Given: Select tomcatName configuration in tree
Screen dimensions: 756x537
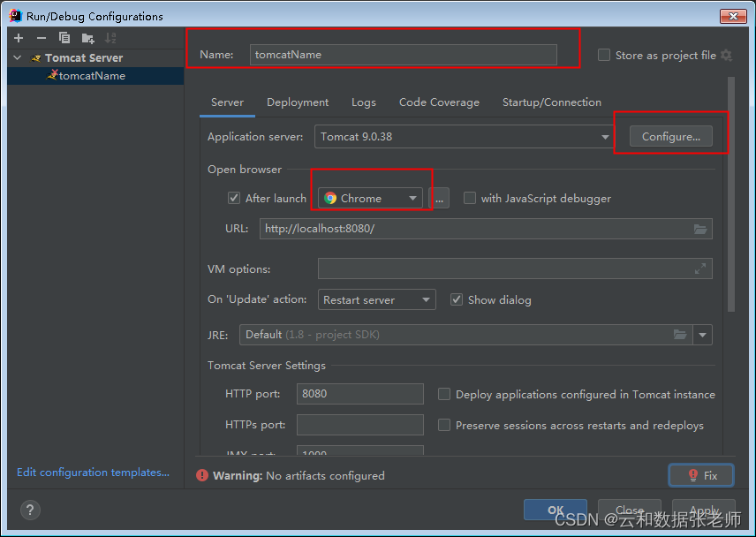Looking at the screenshot, I should (x=95, y=76).
